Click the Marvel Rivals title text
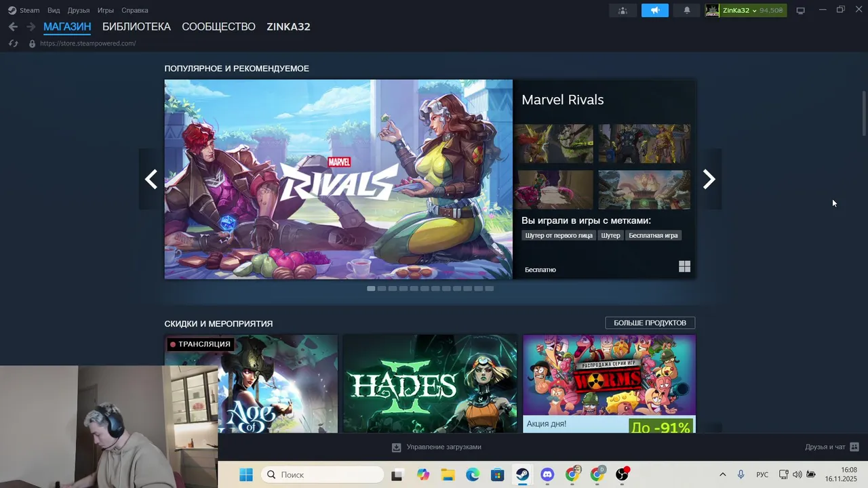This screenshot has width=868, height=488. (x=562, y=100)
